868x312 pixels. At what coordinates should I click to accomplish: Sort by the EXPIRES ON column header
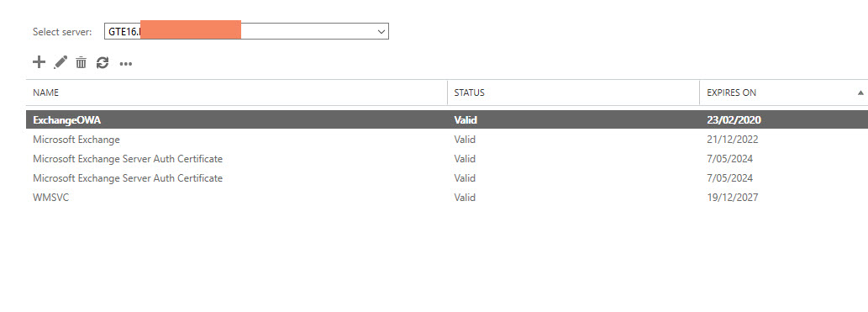732,93
